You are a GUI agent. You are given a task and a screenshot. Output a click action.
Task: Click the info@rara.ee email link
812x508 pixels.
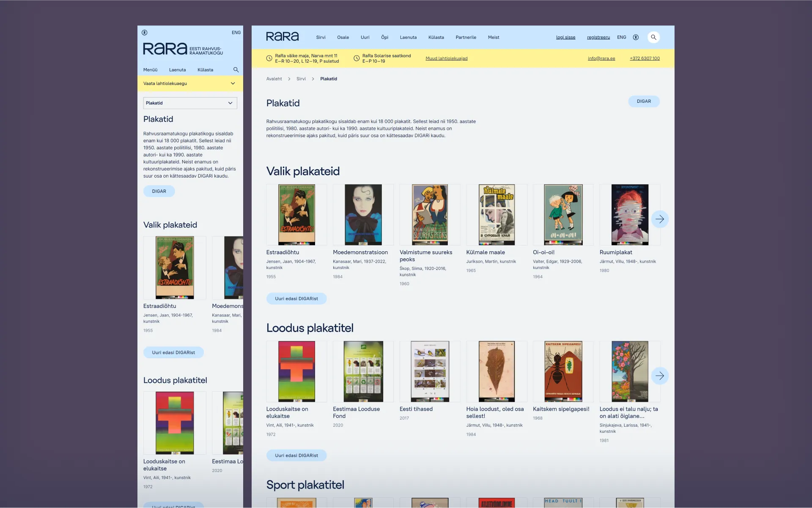coord(601,58)
